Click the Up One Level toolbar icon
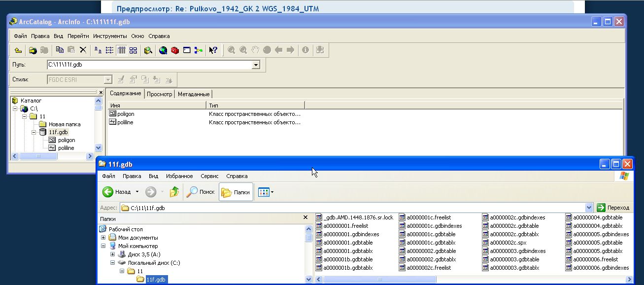The height and width of the screenshot is (285, 644). 18,50
